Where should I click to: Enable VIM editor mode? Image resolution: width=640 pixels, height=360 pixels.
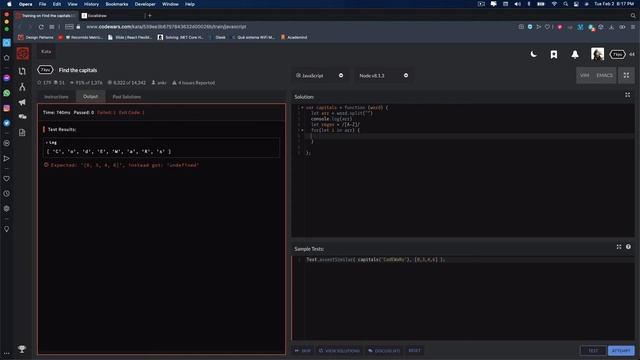(584, 76)
